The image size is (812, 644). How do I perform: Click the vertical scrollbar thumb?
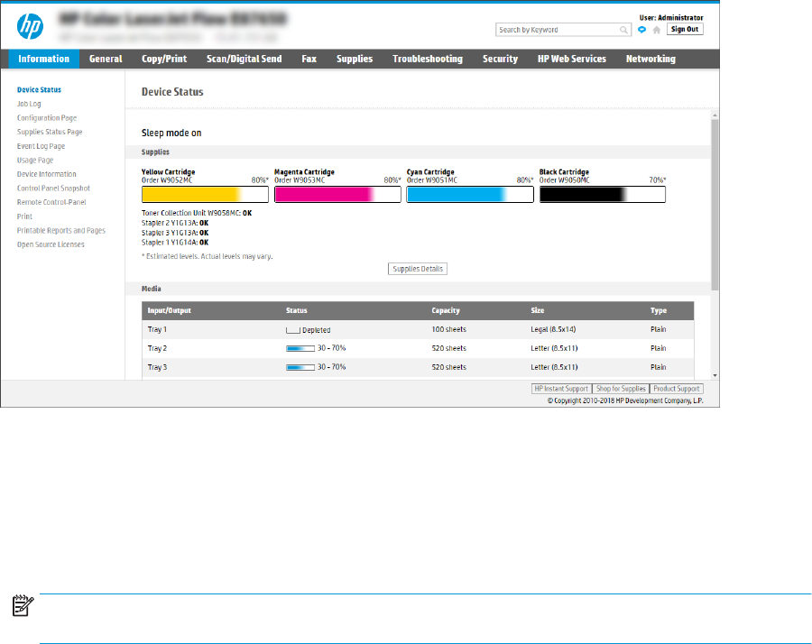pos(715,205)
